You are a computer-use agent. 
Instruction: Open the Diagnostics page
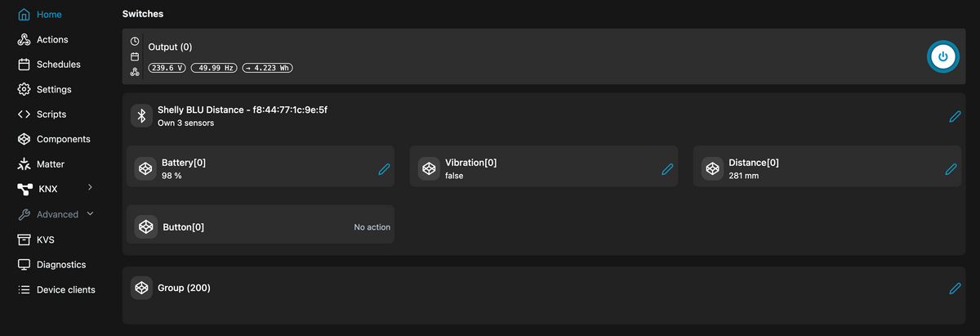point(60,265)
